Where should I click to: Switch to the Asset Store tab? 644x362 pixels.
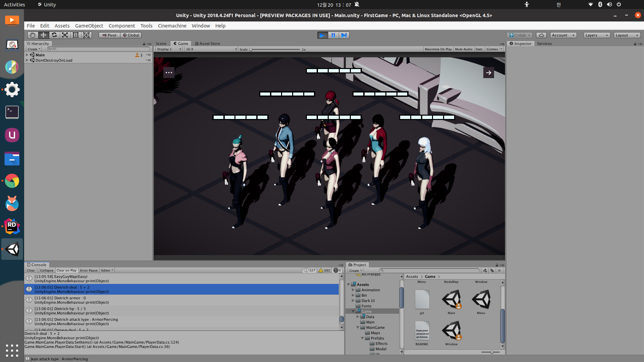coord(208,44)
